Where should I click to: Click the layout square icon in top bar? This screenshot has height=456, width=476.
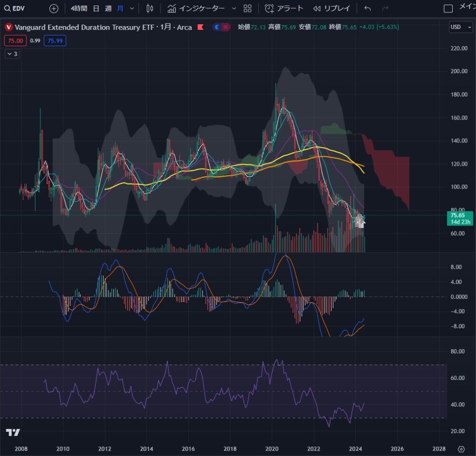[448, 9]
